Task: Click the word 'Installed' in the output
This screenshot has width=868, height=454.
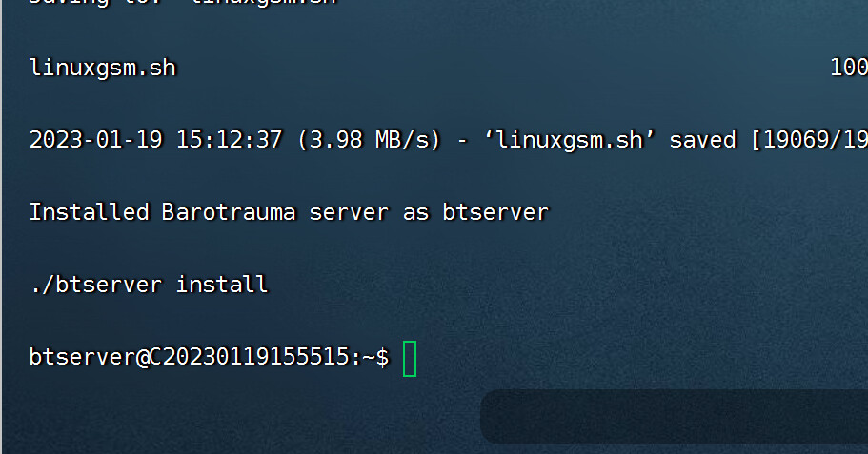Action: (x=89, y=211)
